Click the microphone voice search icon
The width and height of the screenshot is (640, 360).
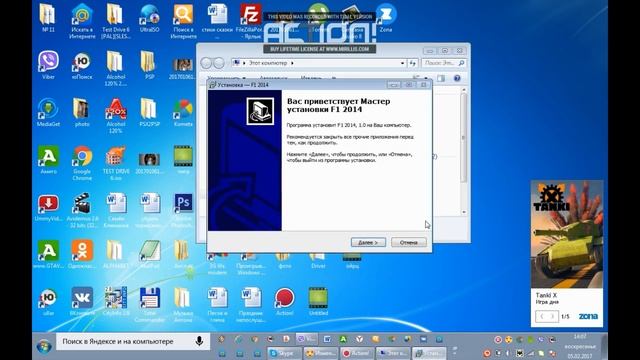[199, 341]
